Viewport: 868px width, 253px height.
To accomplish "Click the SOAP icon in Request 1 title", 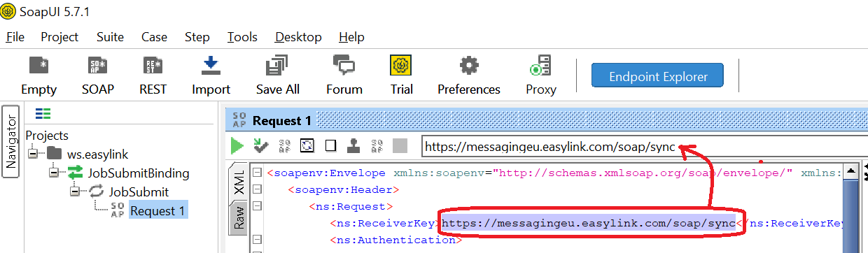I will click(239, 121).
